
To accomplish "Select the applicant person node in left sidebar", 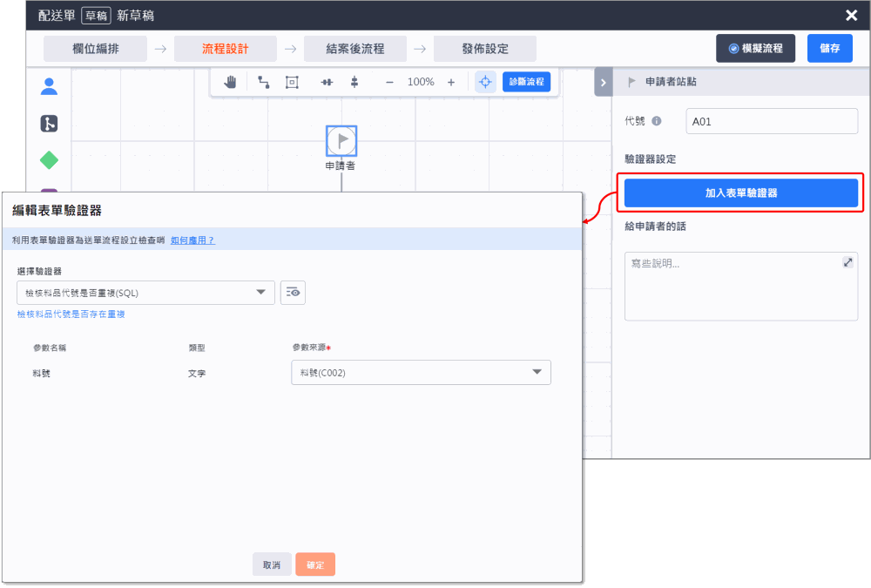I will click(x=49, y=85).
